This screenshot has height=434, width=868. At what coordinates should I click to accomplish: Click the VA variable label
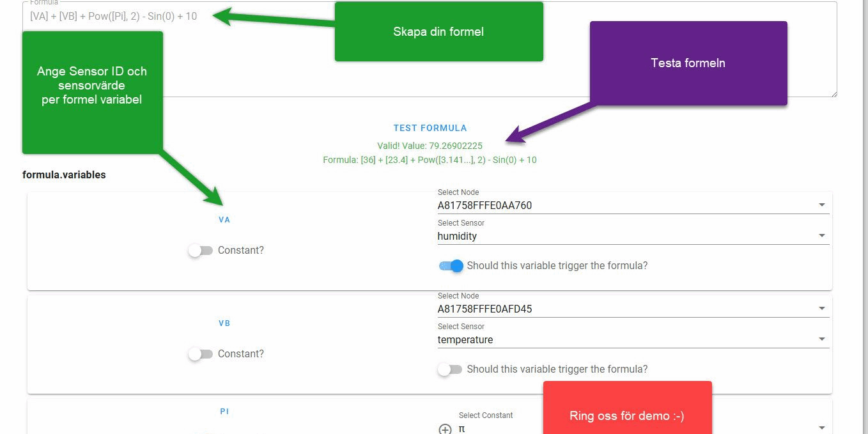(x=224, y=220)
